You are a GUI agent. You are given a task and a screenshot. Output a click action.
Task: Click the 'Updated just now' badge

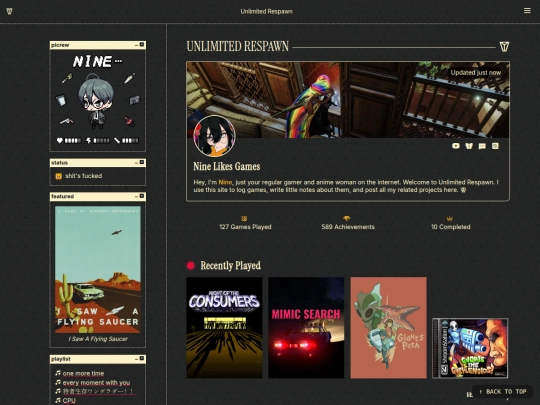[x=476, y=73]
